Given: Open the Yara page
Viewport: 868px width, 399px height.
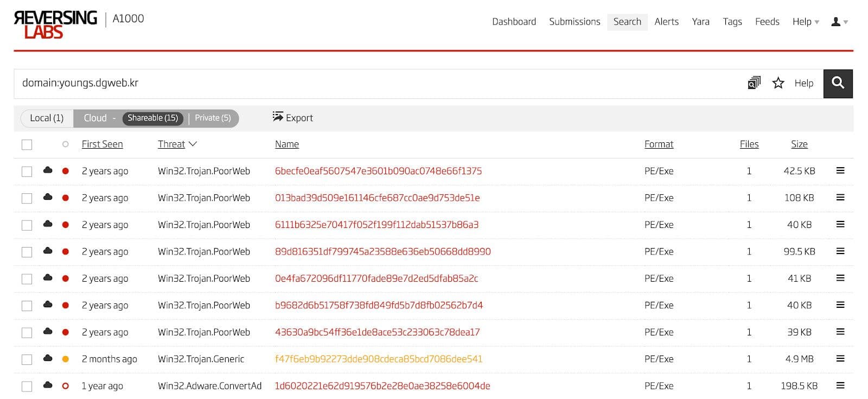Looking at the screenshot, I should (x=700, y=22).
